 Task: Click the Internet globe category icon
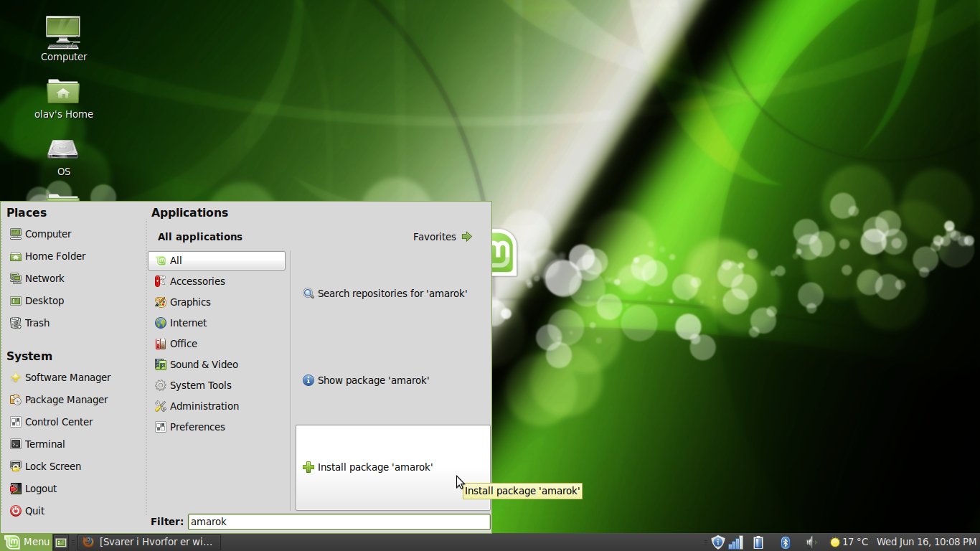[161, 323]
